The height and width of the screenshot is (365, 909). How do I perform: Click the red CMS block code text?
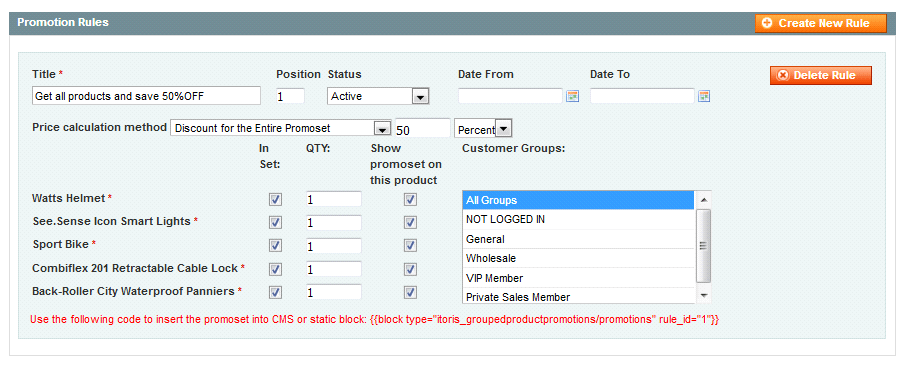point(374,319)
